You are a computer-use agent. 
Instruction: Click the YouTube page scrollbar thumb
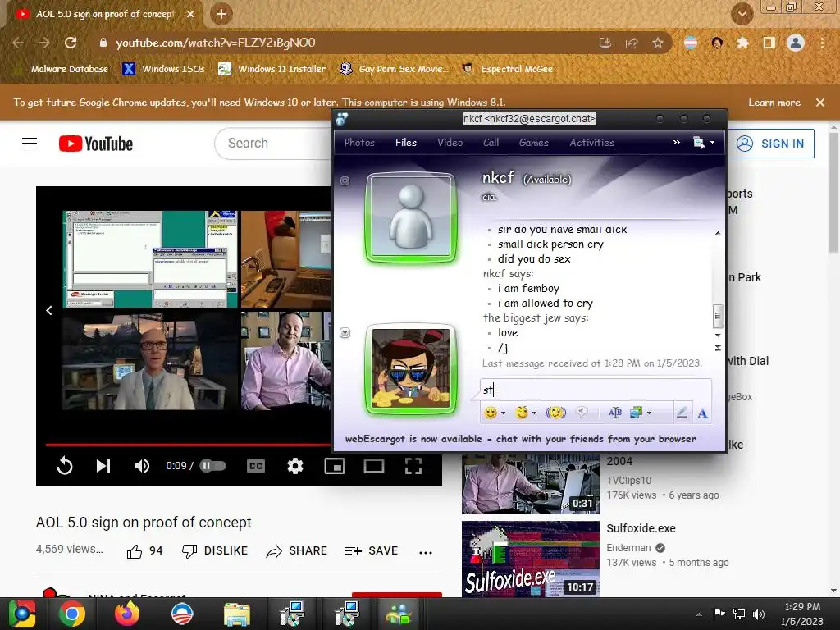point(833,191)
